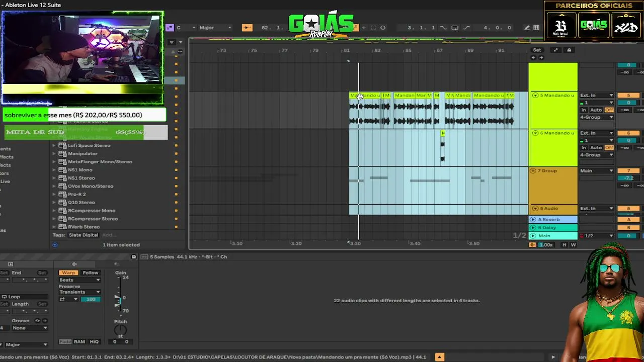Select Manipulator in the browser list
The width and height of the screenshot is (644, 362).
pos(83,153)
